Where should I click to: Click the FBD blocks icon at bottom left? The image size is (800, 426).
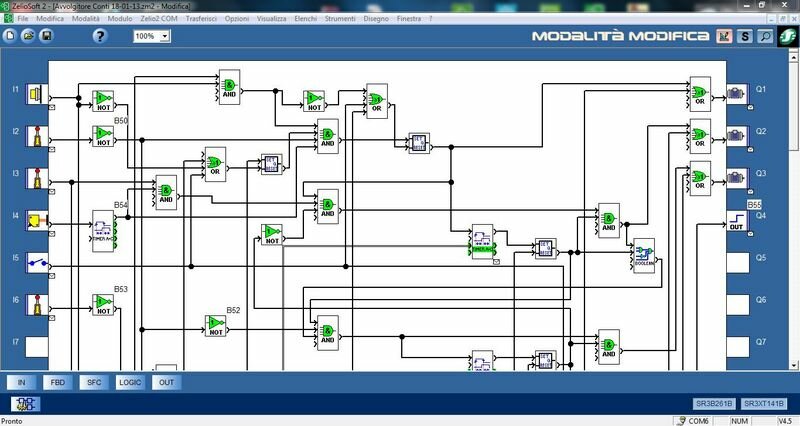coord(25,404)
